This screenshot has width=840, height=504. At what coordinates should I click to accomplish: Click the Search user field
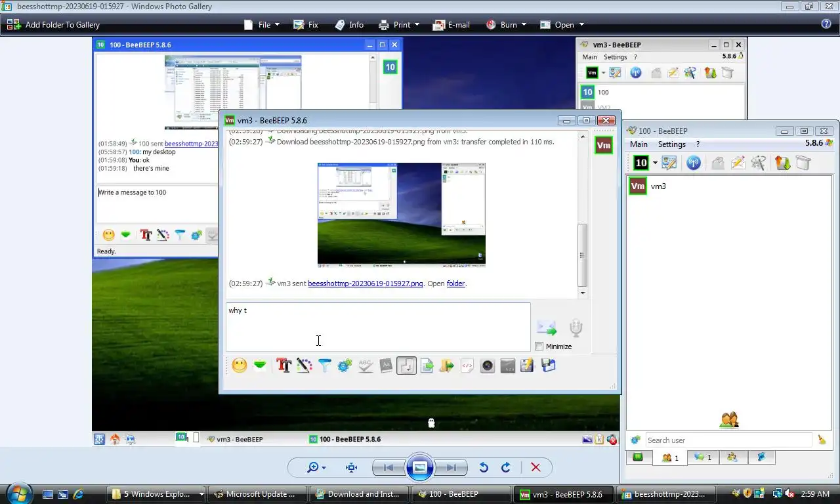(x=728, y=440)
